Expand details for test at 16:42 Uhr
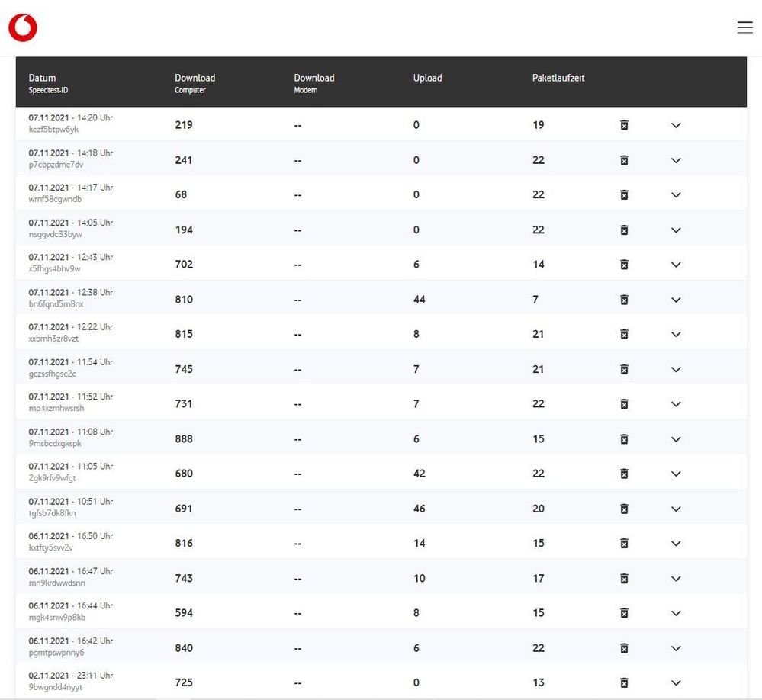The image size is (762, 700). coord(676,648)
